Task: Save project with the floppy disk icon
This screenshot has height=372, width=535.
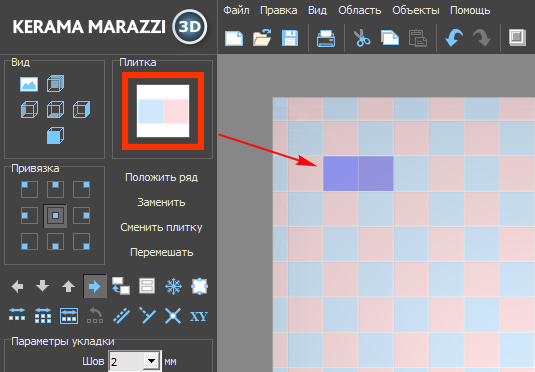Action: tap(290, 38)
